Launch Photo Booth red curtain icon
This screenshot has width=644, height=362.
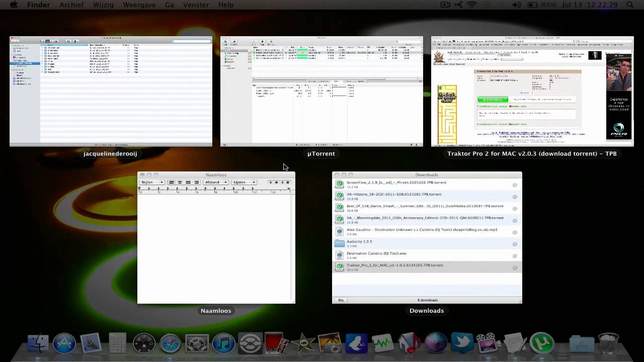276,343
